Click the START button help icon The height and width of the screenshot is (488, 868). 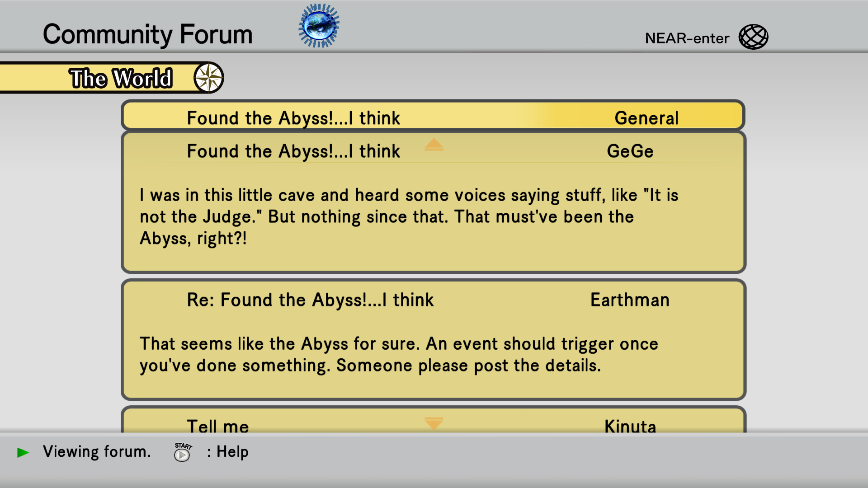(x=182, y=452)
